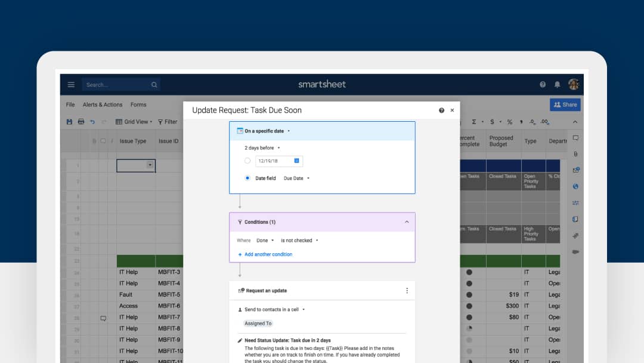This screenshot has width=644, height=363.
Task: Open the comments icon in right sidebar
Action: click(575, 138)
